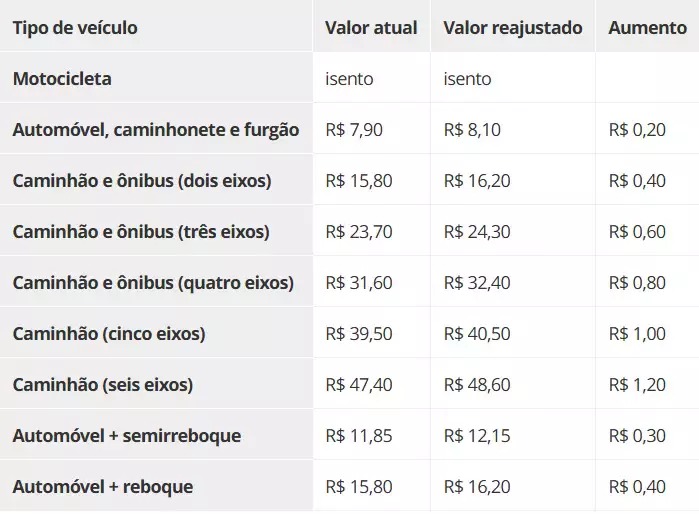Select the 'Aumento' column header

(x=647, y=27)
